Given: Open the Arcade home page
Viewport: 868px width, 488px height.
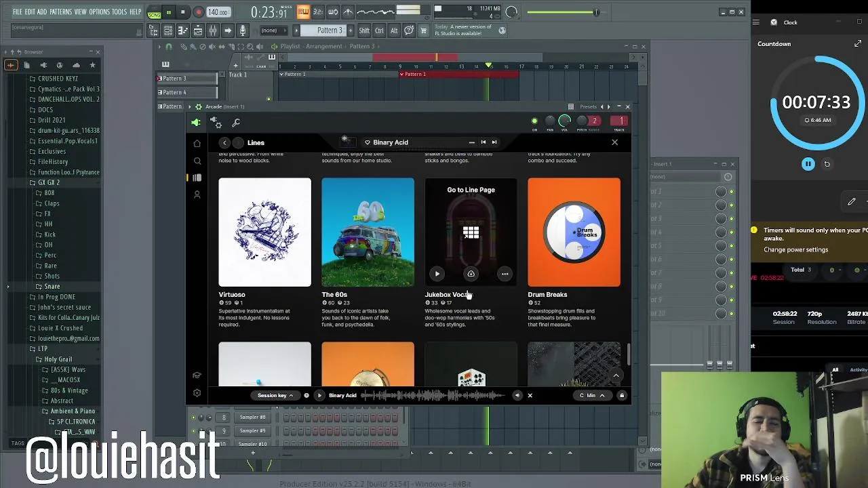Looking at the screenshot, I should [x=197, y=144].
